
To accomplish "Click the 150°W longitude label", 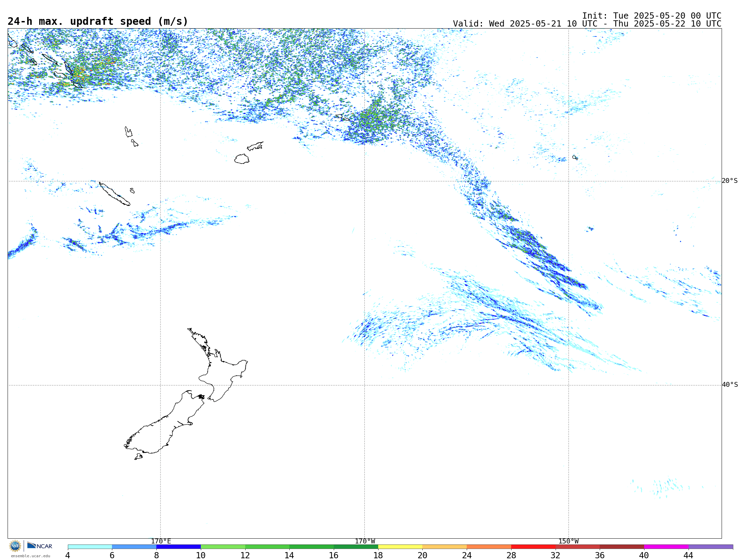I will [x=568, y=541].
